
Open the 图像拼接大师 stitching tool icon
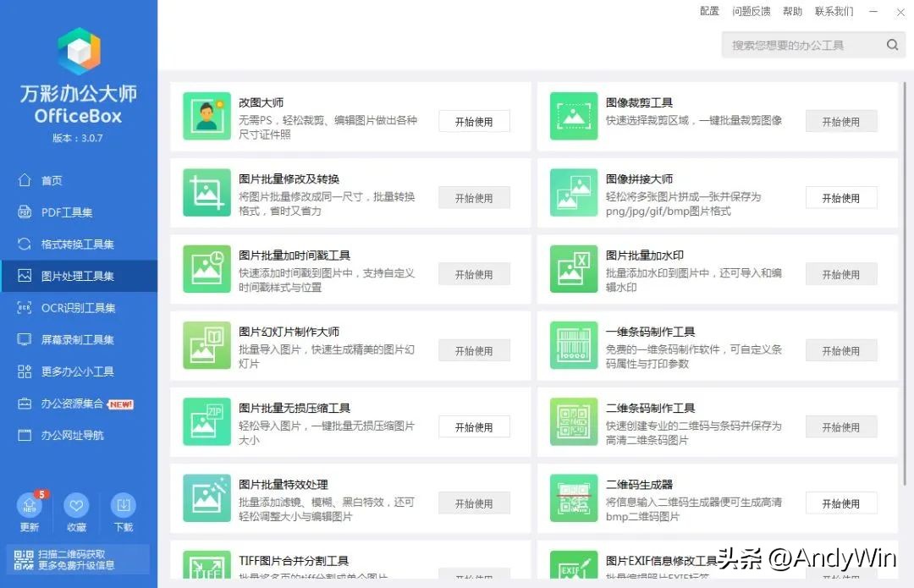pyautogui.click(x=573, y=192)
